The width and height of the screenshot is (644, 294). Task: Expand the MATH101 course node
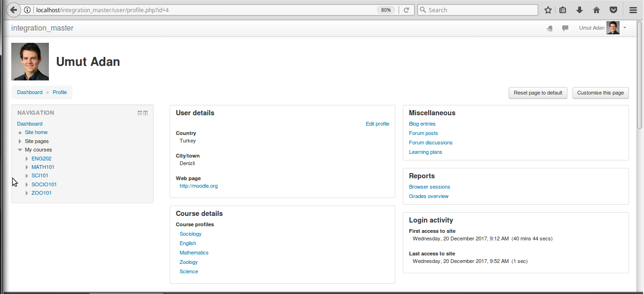(27, 167)
